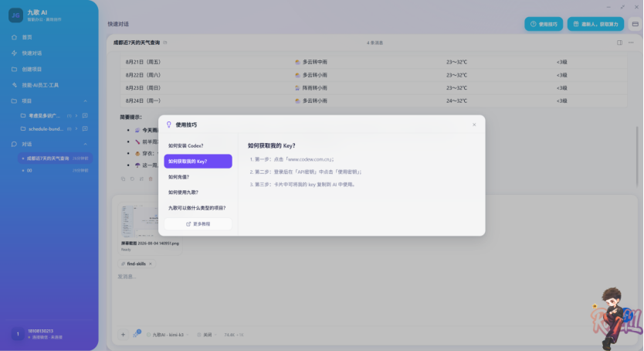Click the 8月21日（周五） table cell
This screenshot has height=351, width=644.
(x=143, y=62)
